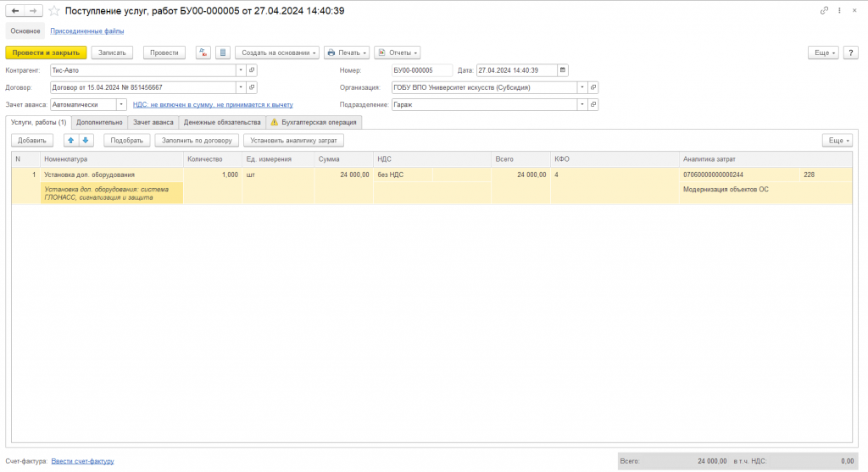
Task: Click Заполнить по договору button
Action: point(197,141)
